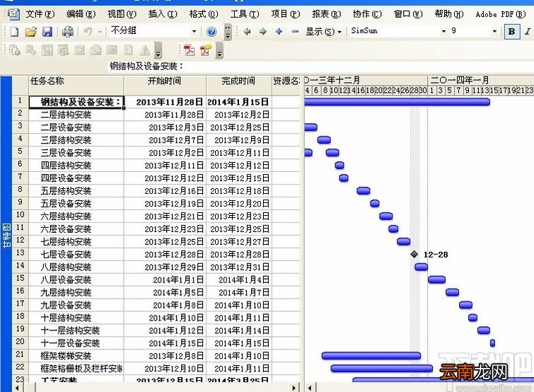Image resolution: width=534 pixels, height=392 pixels.
Task: Open the 窗口(W) menu
Action: [x=408, y=14]
